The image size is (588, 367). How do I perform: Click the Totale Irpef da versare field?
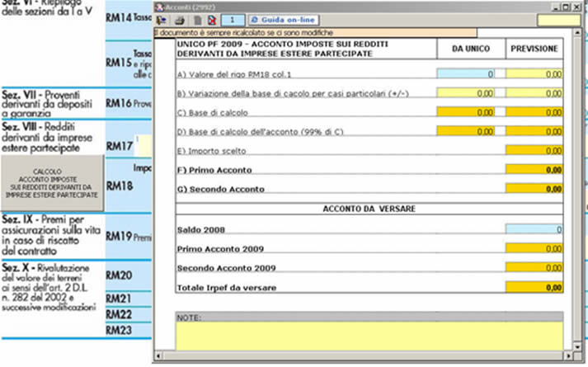[x=534, y=286]
